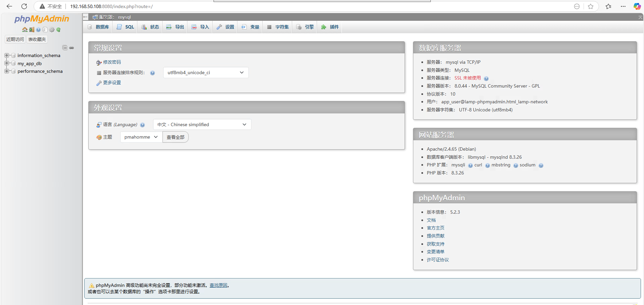Open help icon after mbstring extension
The image size is (644, 305).
[516, 165]
